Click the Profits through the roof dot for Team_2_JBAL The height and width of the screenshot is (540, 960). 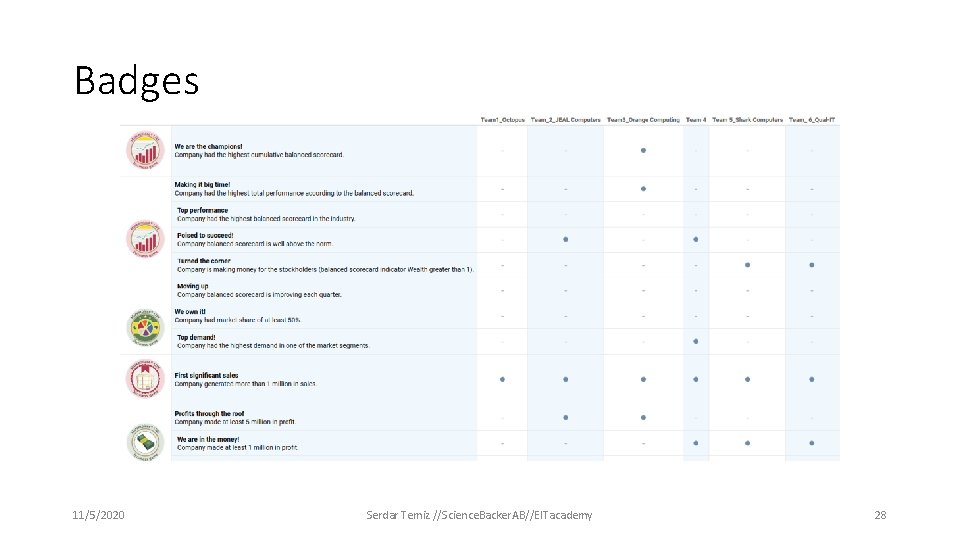[x=565, y=418]
